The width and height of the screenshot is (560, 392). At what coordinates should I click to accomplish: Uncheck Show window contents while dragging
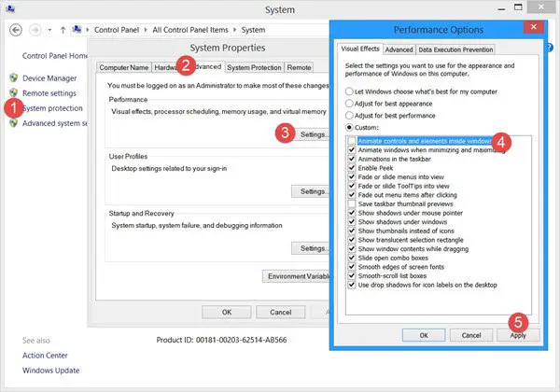pyautogui.click(x=352, y=249)
